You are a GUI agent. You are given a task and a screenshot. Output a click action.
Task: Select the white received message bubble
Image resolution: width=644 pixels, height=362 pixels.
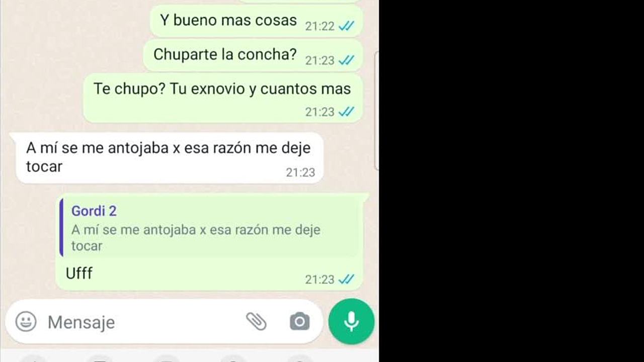click(170, 158)
